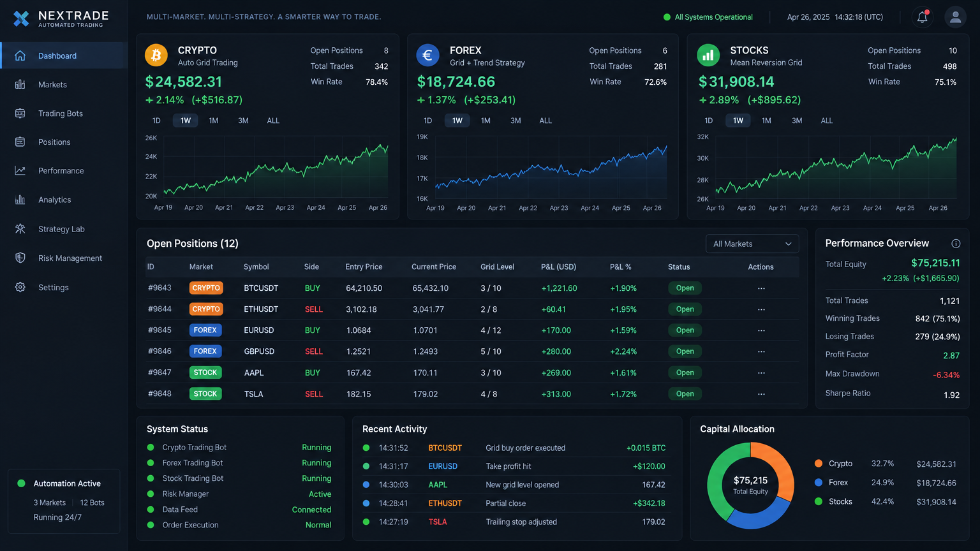Click the Trading Bots sidebar icon
This screenshot has width=980, height=551.
pos(20,113)
